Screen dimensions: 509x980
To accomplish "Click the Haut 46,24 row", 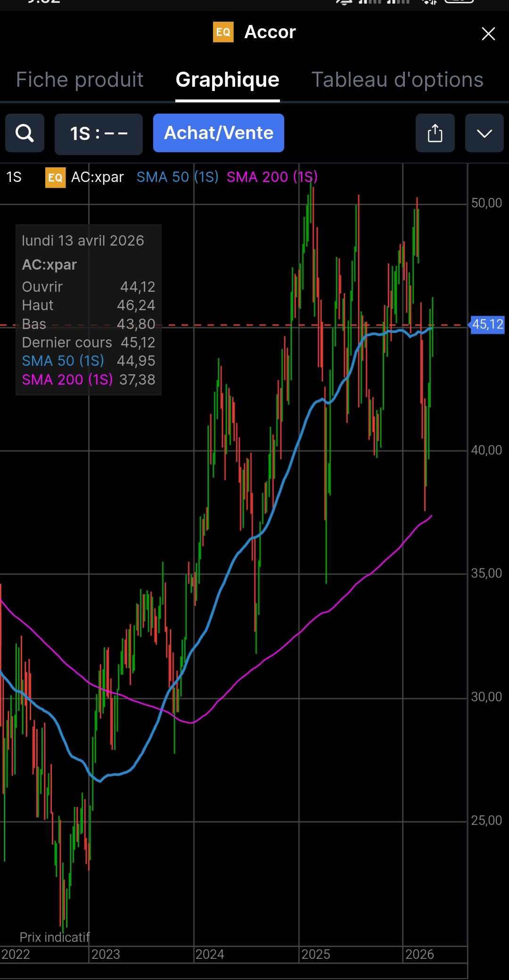I will [x=89, y=305].
